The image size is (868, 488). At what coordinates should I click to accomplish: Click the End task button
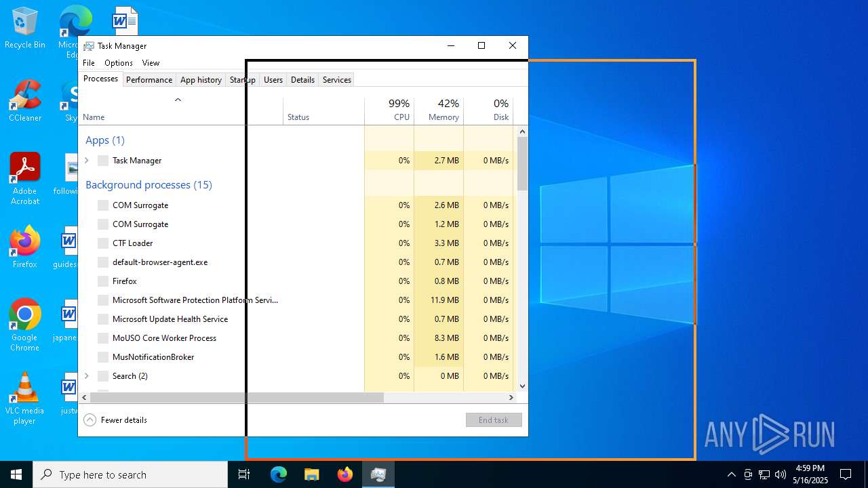tap(494, 420)
